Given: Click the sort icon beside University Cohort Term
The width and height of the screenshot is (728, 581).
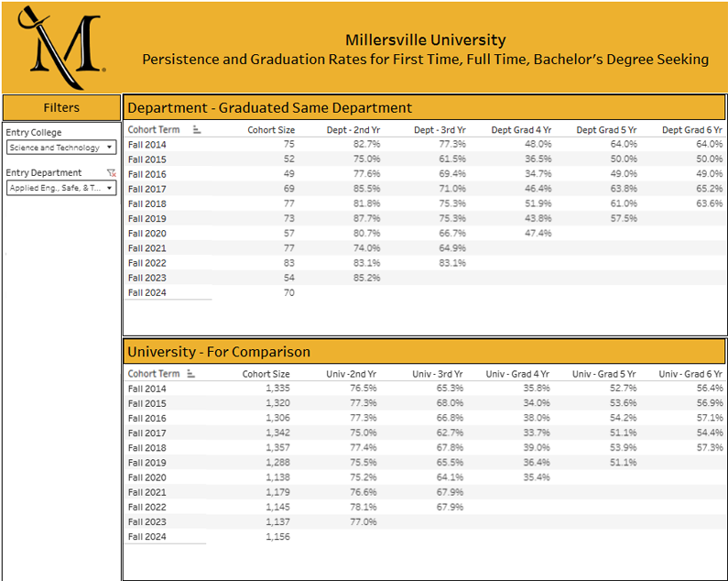Looking at the screenshot, I should tap(190, 374).
